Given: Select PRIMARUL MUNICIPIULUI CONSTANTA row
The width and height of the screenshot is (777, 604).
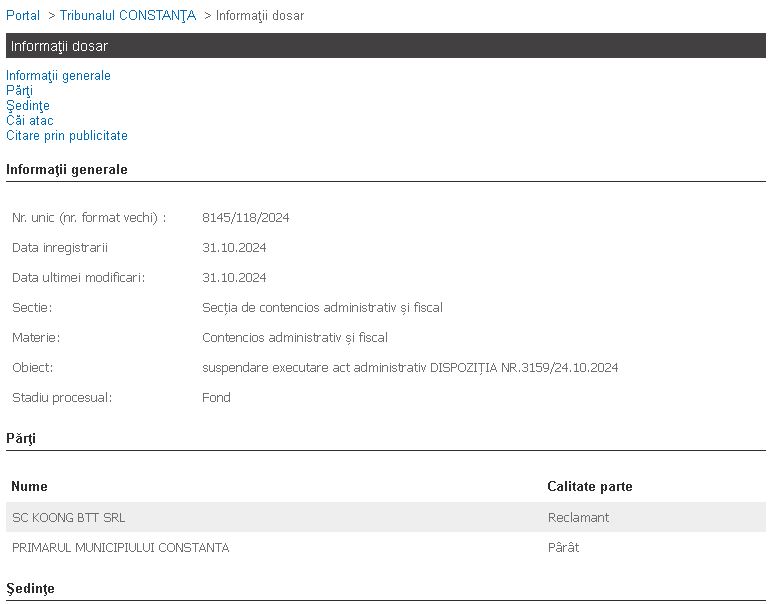Looking at the screenshot, I should [386, 547].
